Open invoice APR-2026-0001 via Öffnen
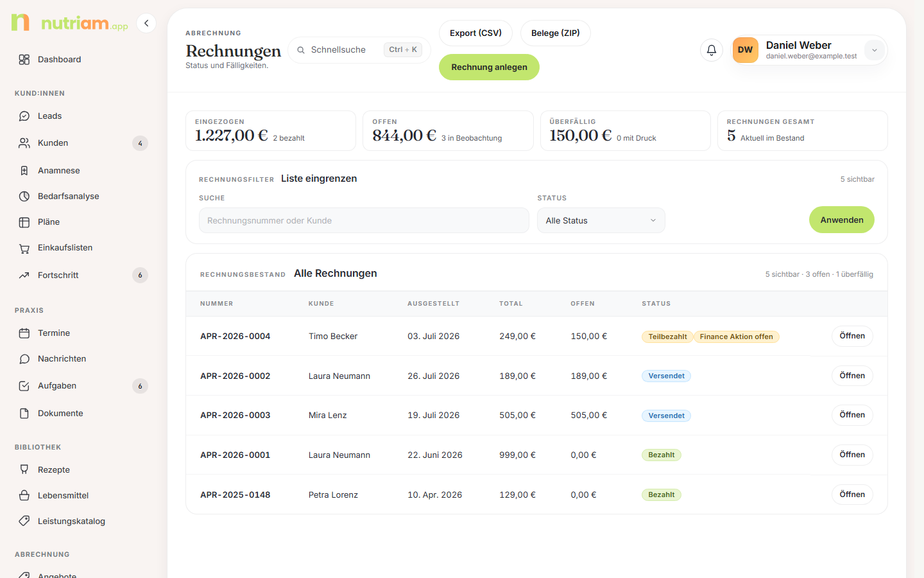This screenshot has width=924, height=578. (852, 455)
